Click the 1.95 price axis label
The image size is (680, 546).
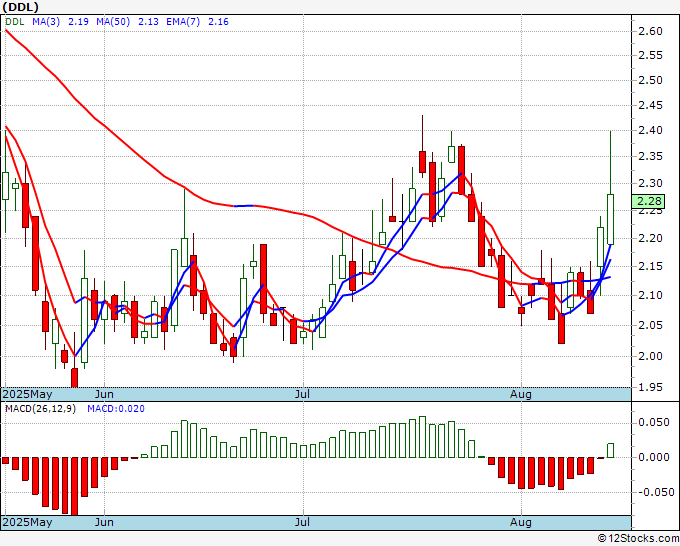[650, 387]
